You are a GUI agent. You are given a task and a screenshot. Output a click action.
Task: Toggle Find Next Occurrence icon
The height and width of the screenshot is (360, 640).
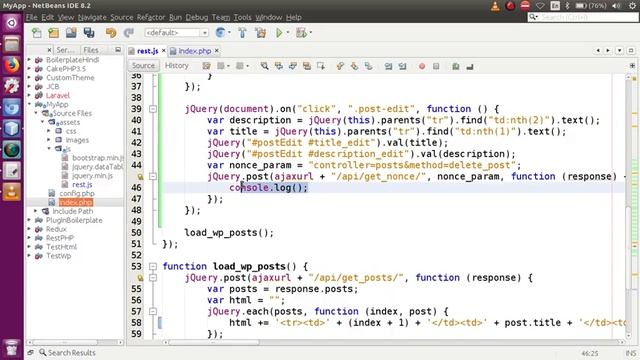click(x=293, y=66)
